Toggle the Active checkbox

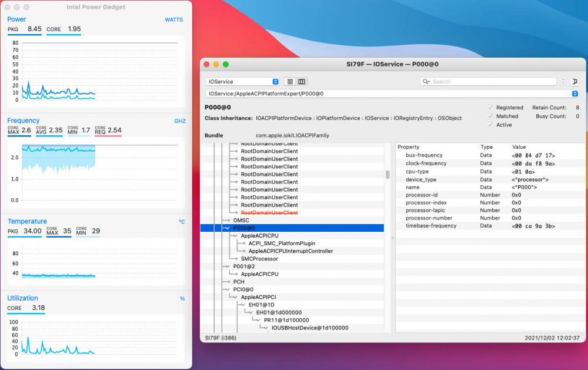coord(490,125)
